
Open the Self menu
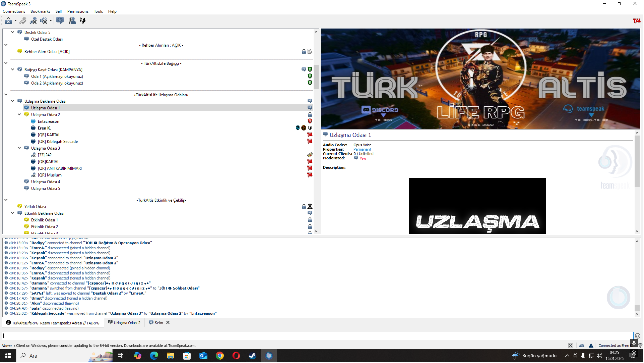point(59,11)
